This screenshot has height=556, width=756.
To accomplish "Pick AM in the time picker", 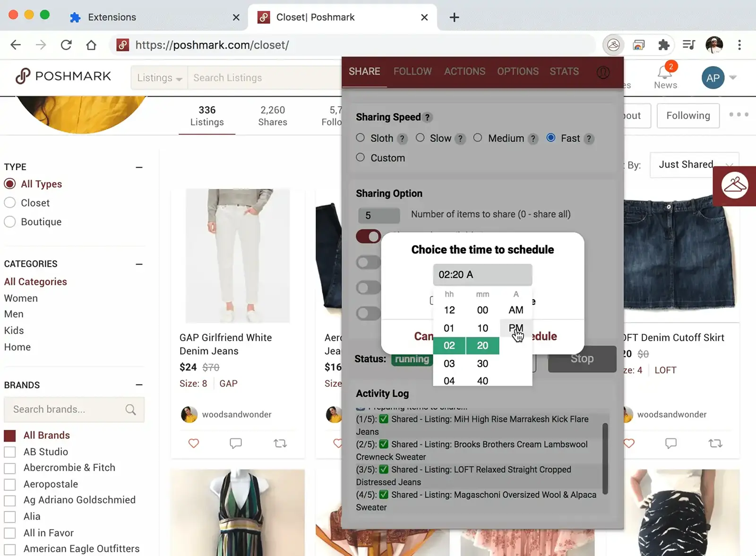I will tap(516, 310).
